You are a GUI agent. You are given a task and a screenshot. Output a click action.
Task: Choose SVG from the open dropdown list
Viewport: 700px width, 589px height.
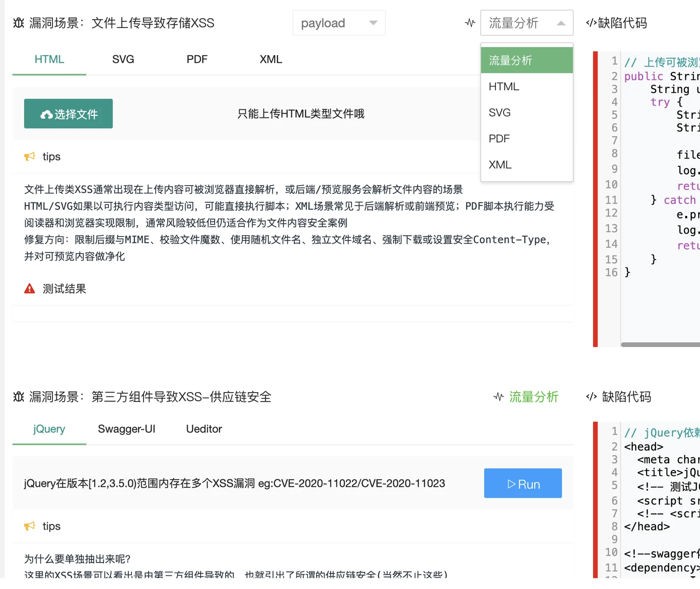[x=527, y=112]
